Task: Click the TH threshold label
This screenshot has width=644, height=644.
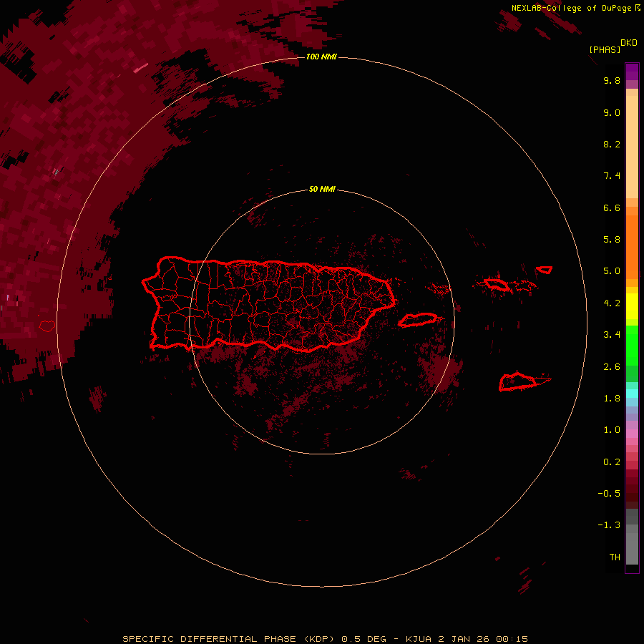Action: coord(615,557)
